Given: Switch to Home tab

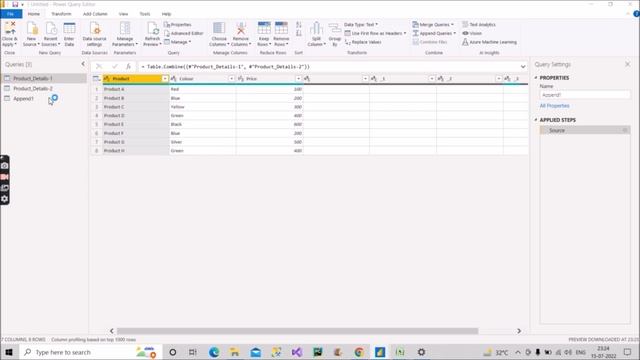Looking at the screenshot, I should (x=34, y=14).
